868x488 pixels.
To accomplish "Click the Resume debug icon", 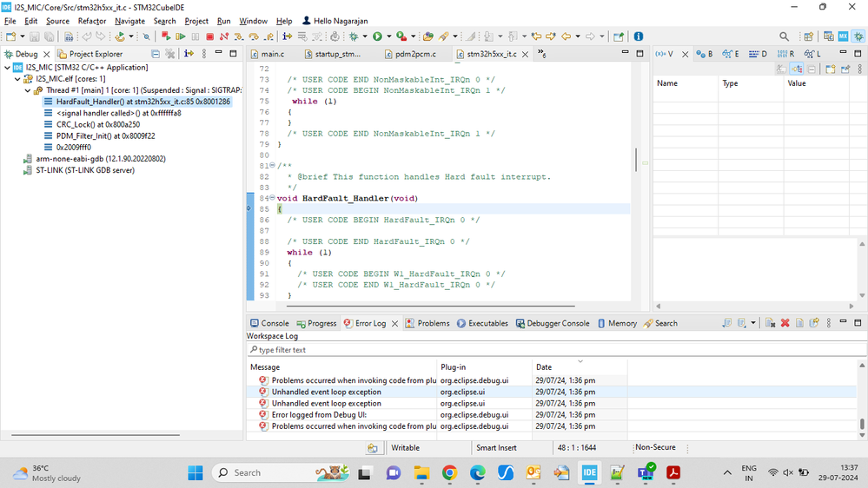I will [181, 36].
